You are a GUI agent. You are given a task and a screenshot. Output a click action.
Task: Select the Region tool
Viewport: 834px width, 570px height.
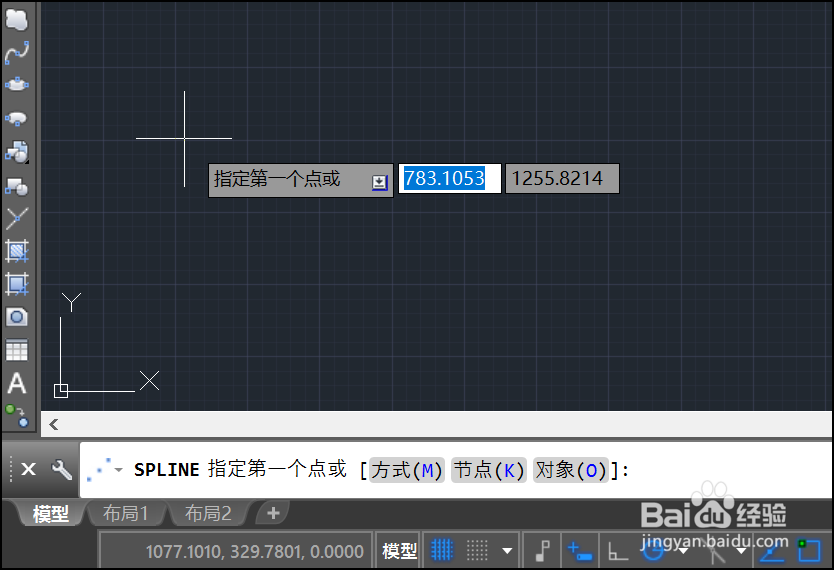coord(16,317)
